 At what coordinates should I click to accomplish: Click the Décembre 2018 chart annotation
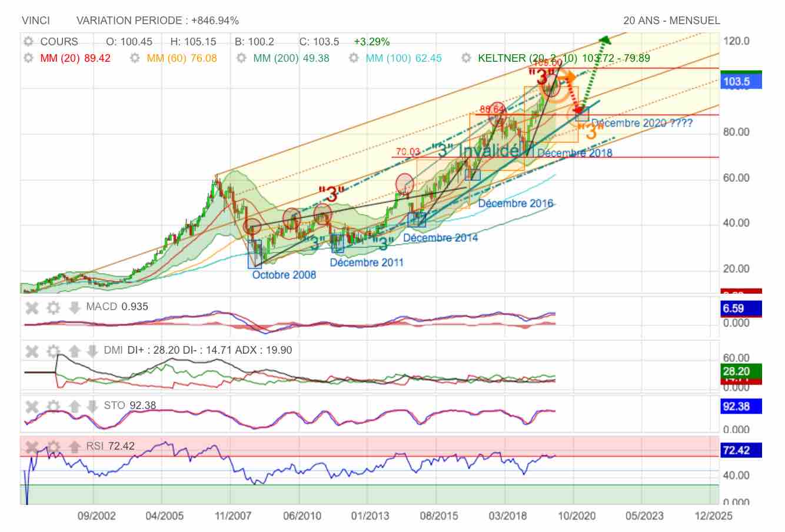[x=575, y=153]
